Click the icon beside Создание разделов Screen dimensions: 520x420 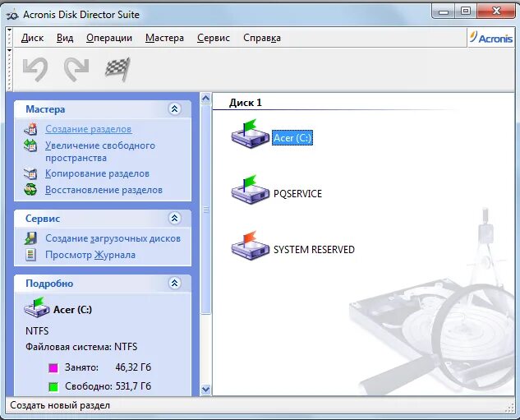click(30, 129)
